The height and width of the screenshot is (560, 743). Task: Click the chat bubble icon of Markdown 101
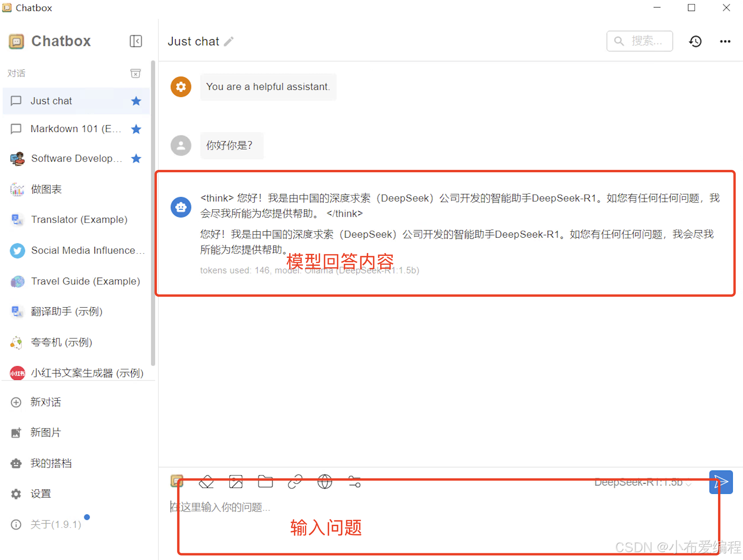[x=16, y=129]
